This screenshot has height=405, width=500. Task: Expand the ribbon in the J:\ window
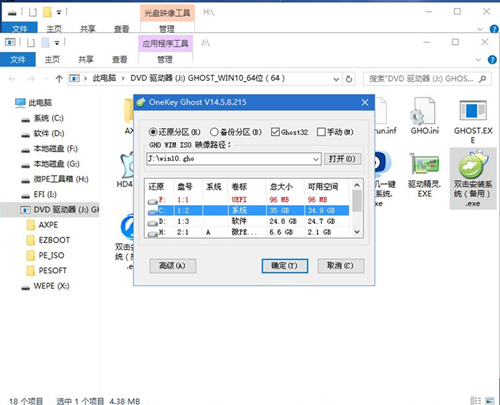[478, 60]
